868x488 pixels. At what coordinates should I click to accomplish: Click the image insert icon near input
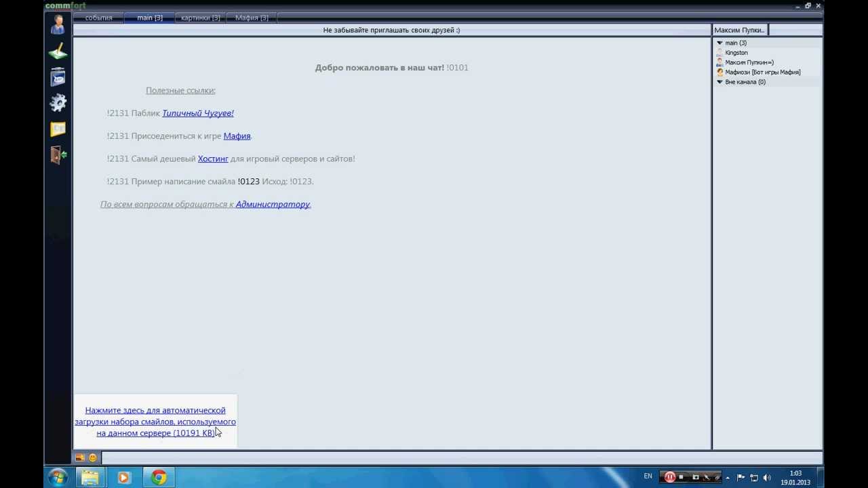click(80, 458)
